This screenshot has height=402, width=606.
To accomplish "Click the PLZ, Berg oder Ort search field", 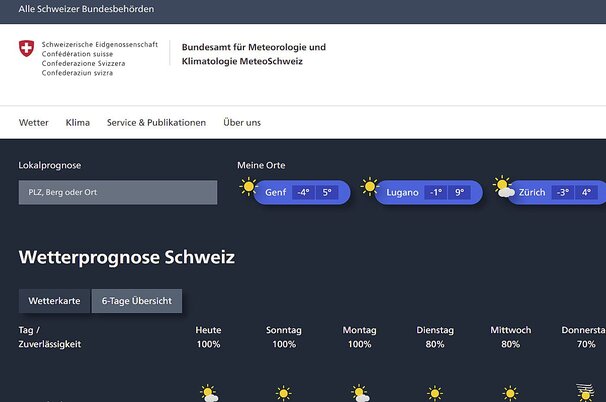I will point(117,192).
